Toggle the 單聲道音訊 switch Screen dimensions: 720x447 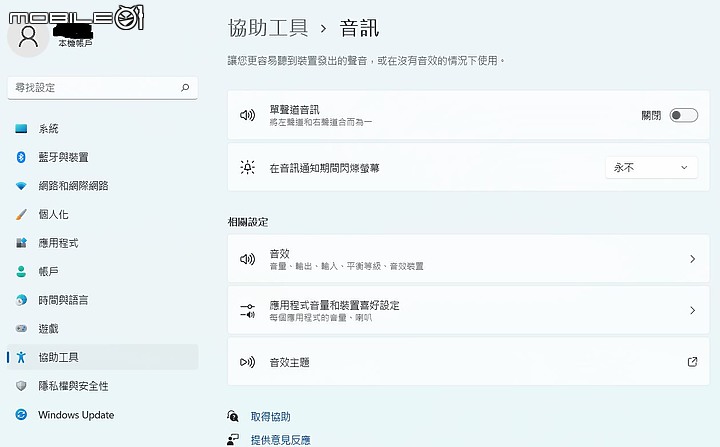(683, 115)
